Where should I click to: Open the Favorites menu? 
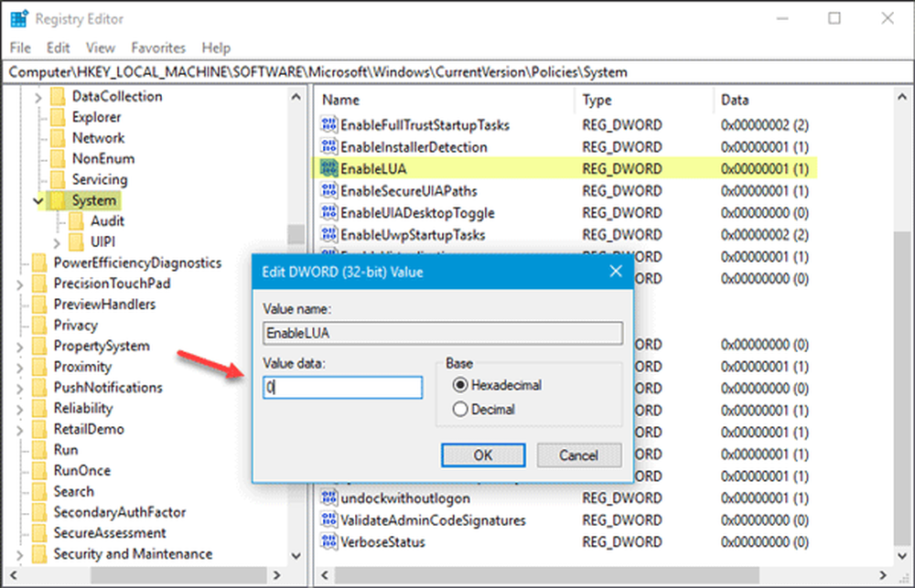click(157, 48)
